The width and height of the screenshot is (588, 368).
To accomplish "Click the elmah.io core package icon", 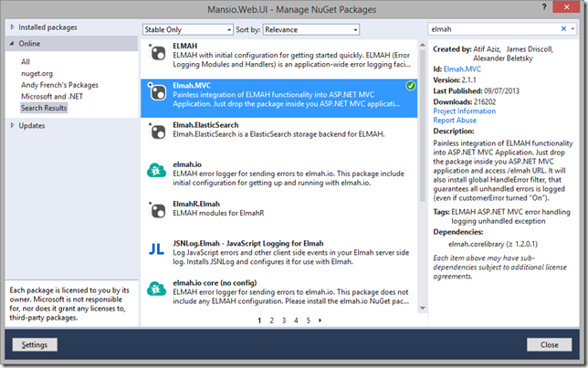I will (155, 287).
